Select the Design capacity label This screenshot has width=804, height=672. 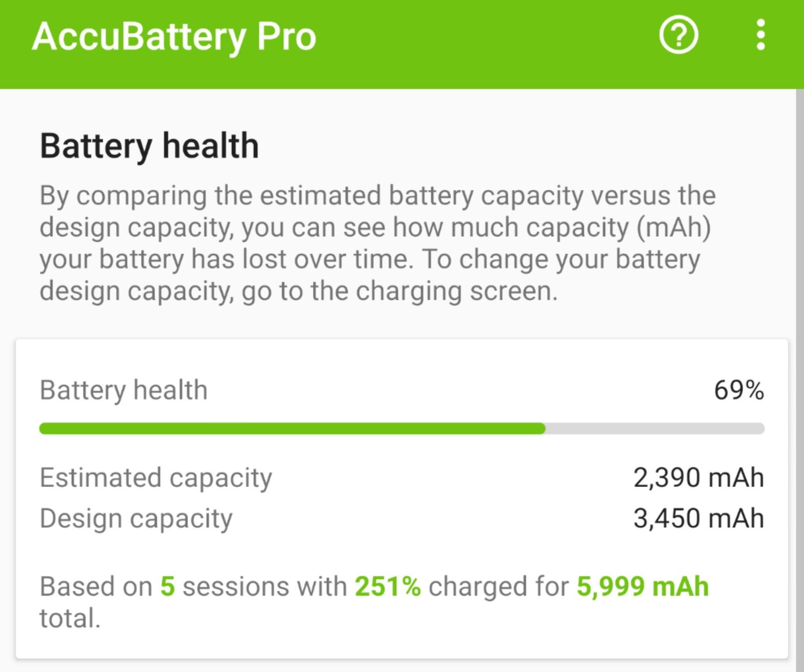pos(136,519)
